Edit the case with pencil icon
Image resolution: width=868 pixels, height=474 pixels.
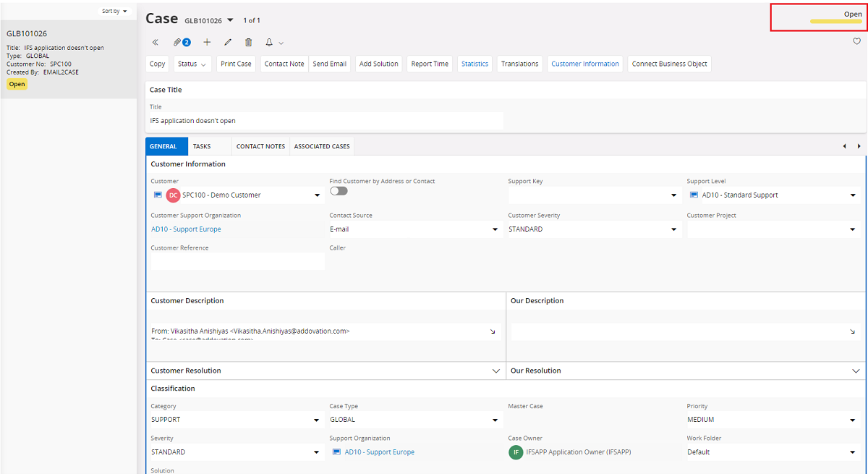(x=228, y=43)
